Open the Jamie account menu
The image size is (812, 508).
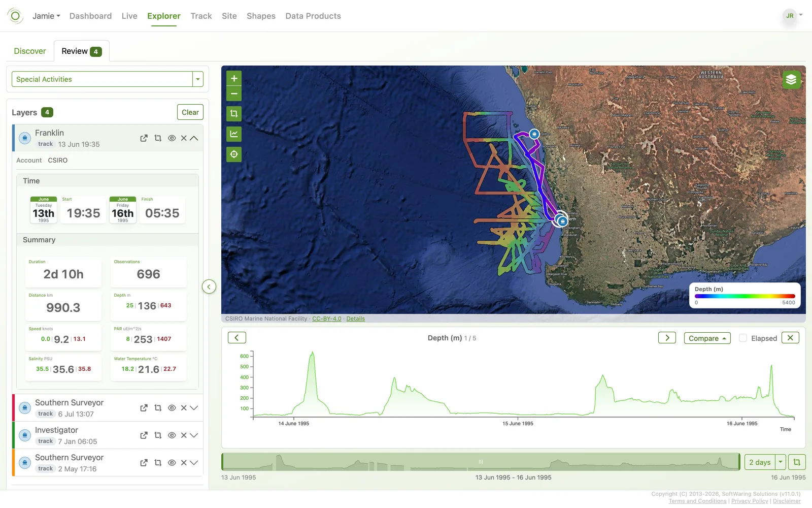[46, 16]
